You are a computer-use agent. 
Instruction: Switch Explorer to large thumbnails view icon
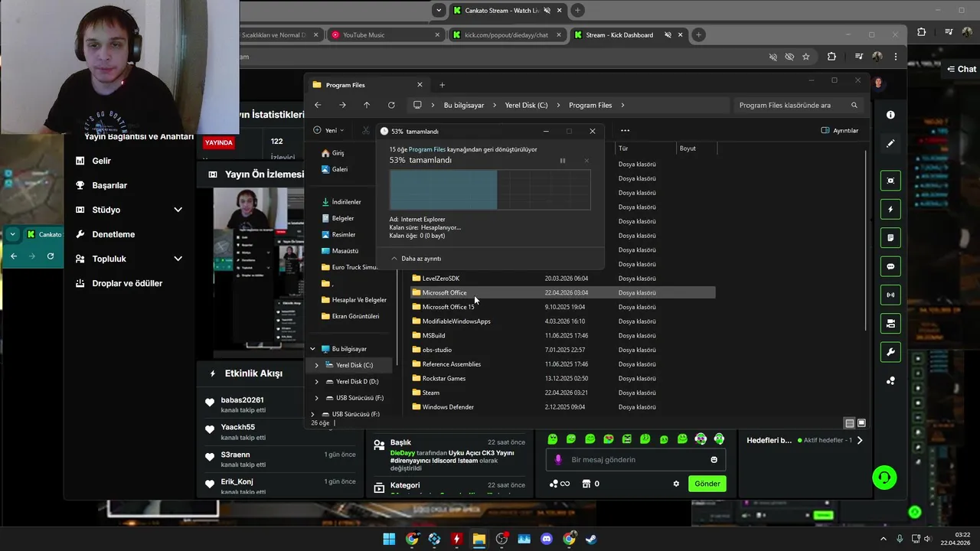pos(861,423)
